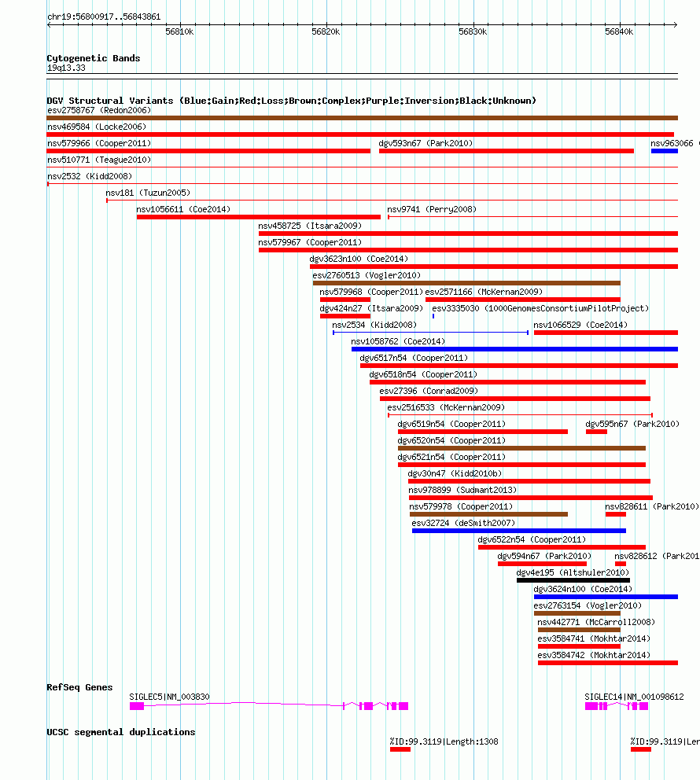This screenshot has height=780, width=700.
Task: Click the 19q13.33 band label
Action: pyautogui.click(x=66, y=68)
